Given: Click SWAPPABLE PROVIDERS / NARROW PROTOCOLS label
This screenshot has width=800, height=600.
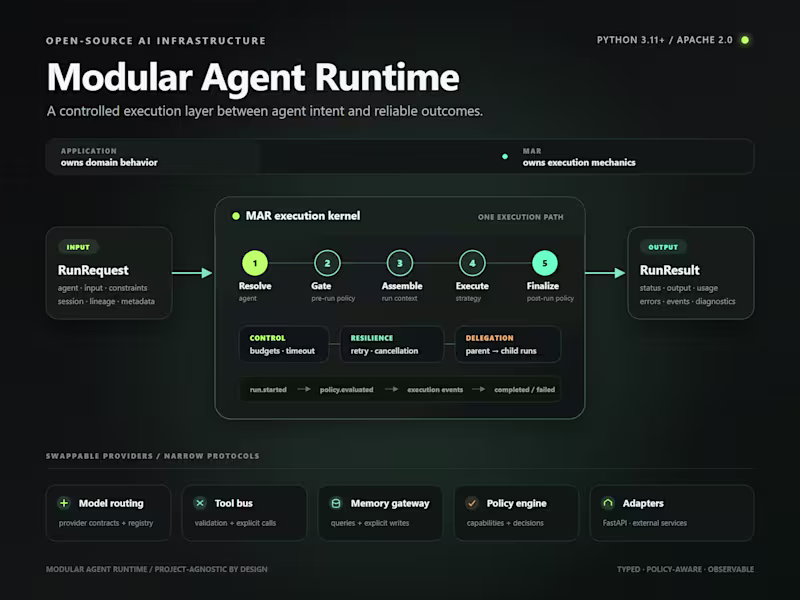Looking at the screenshot, I should coord(153,456).
